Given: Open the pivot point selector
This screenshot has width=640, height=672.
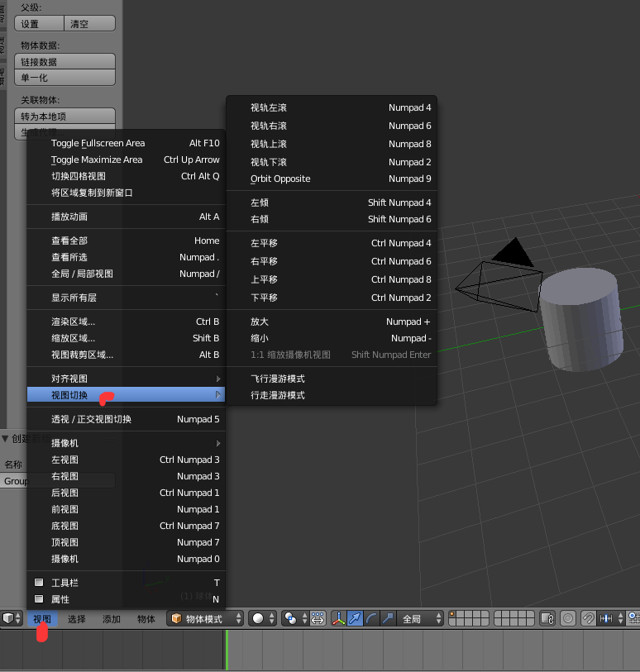Looking at the screenshot, I should tap(295, 618).
